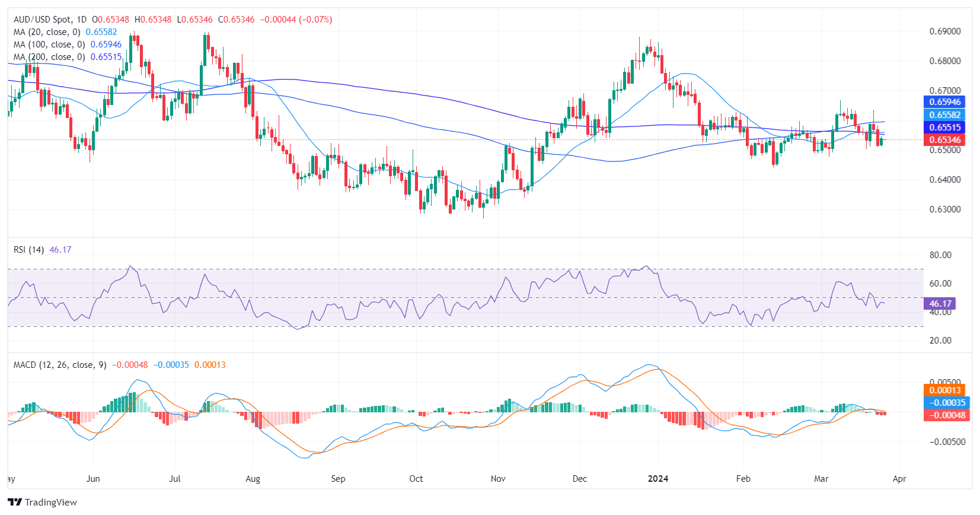Click the Nov label on time axis
This screenshot has width=980, height=515.
[498, 479]
